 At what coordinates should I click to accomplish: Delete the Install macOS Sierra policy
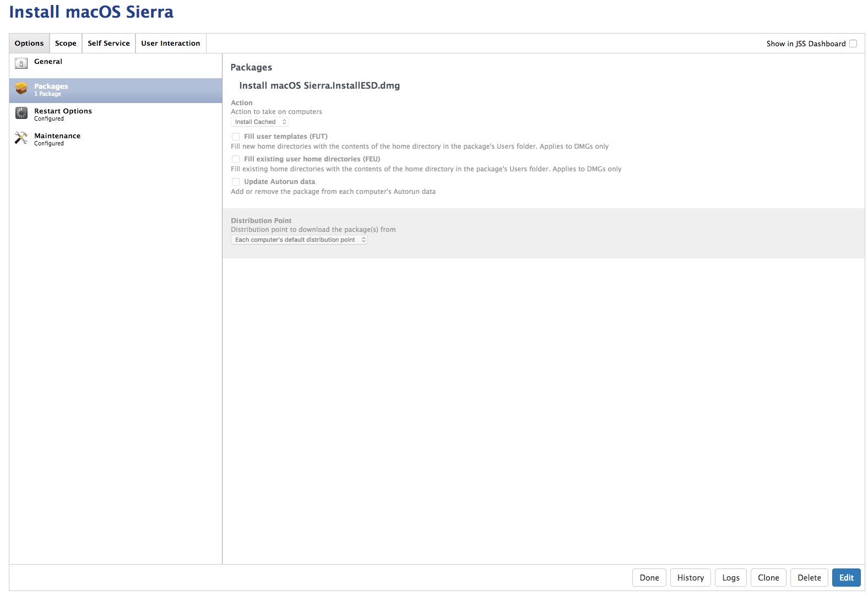pyautogui.click(x=809, y=578)
